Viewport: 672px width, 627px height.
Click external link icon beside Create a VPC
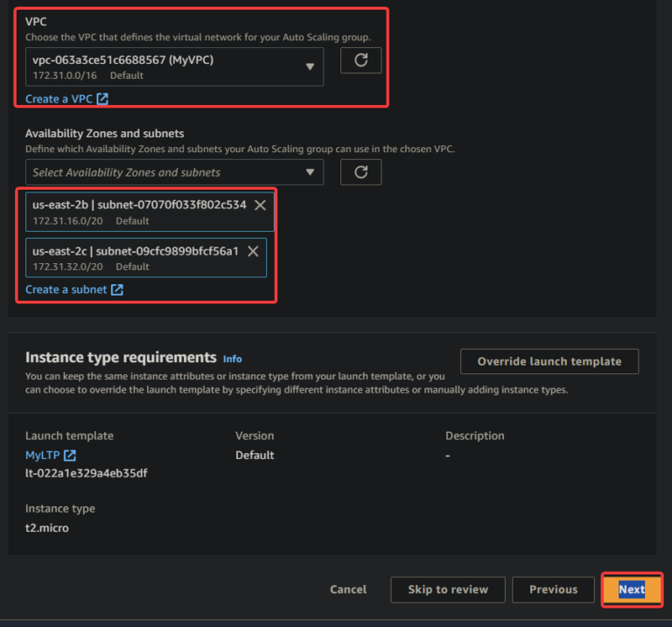click(102, 99)
